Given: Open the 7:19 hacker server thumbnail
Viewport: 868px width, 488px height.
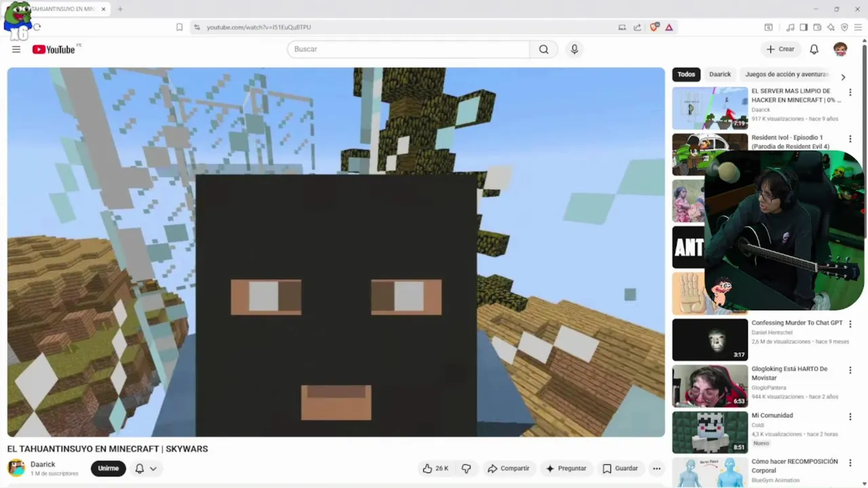Looking at the screenshot, I should click(710, 108).
